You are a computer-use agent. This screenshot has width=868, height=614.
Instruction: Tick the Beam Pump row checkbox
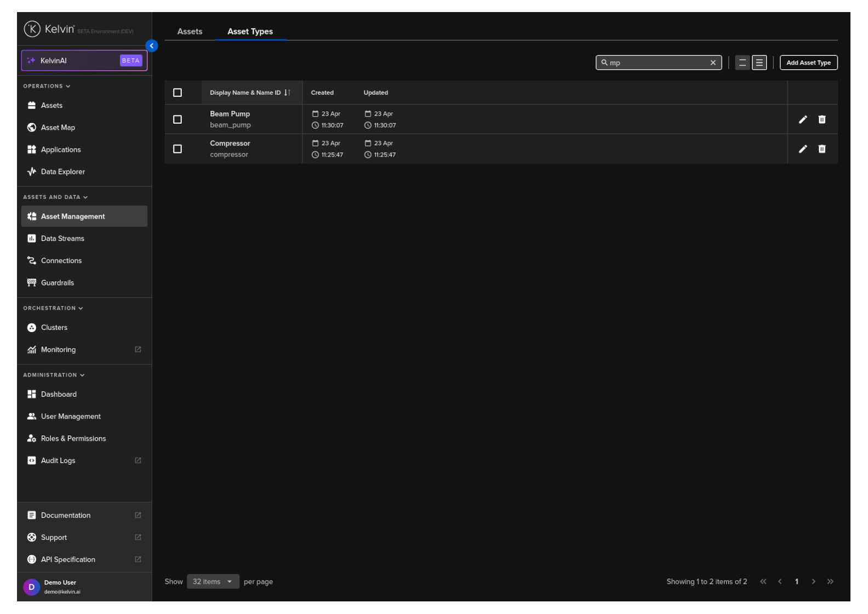178,120
